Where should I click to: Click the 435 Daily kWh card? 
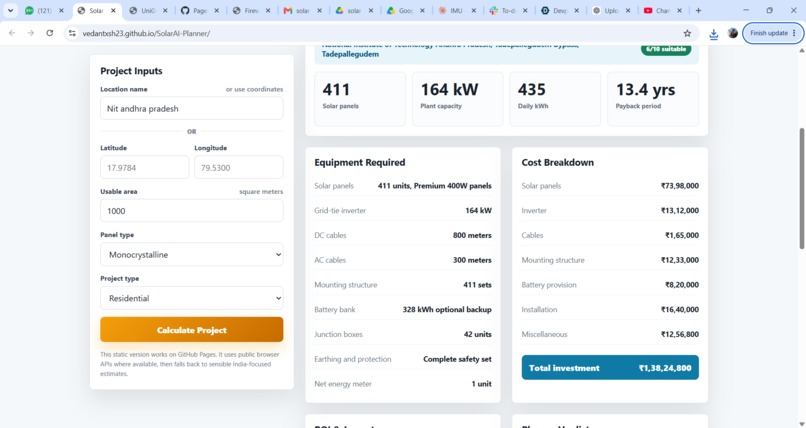555,99
